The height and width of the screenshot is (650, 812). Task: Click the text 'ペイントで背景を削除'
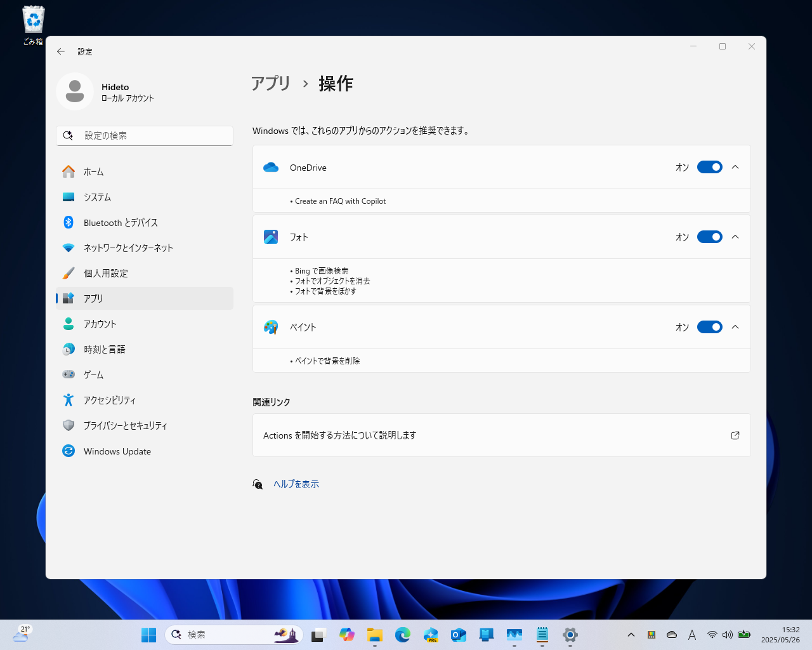[327, 361]
